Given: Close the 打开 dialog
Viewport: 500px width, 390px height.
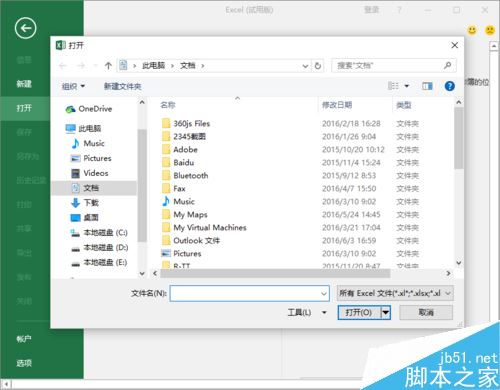Looking at the screenshot, I should [x=455, y=45].
